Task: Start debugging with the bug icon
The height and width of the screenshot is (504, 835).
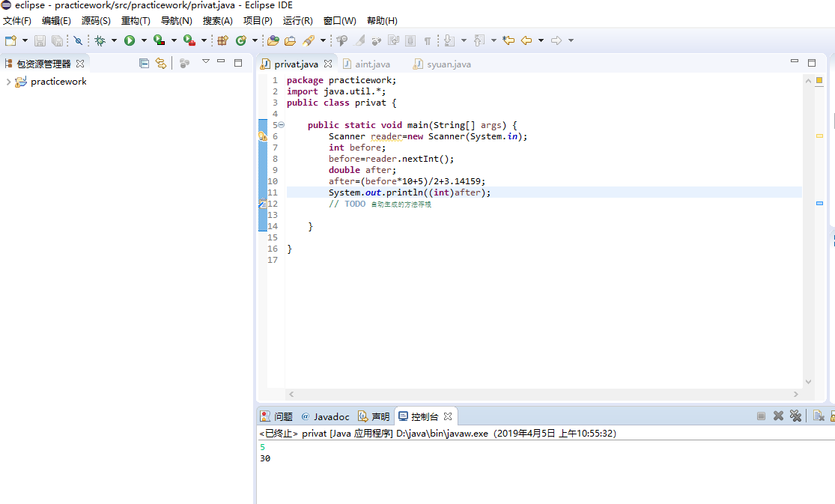Action: (100, 40)
